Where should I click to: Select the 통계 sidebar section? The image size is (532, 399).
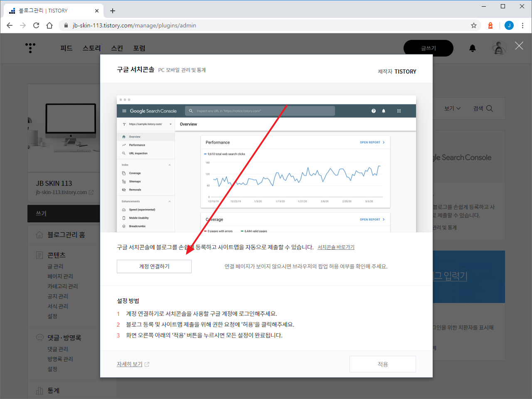54,391
